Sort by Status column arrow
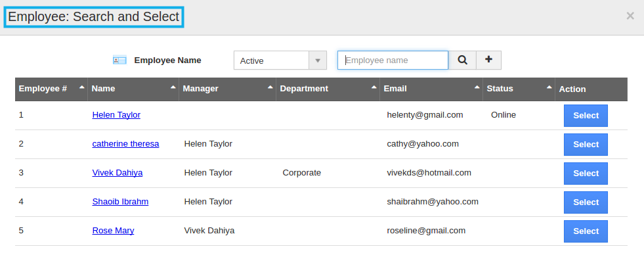Viewport: 644px width, 257px height. point(549,87)
